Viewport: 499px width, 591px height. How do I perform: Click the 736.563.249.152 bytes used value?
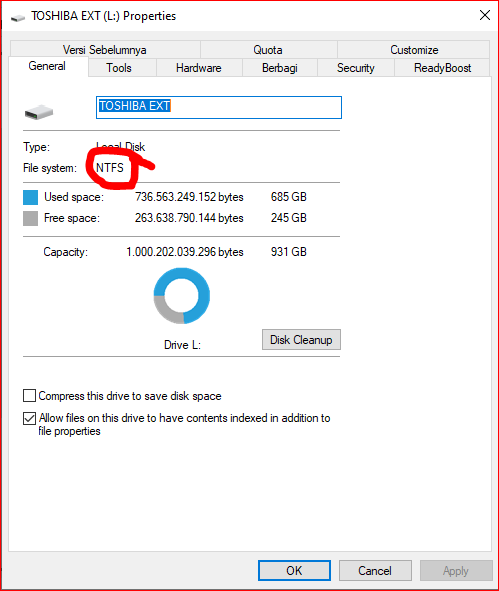point(189,197)
